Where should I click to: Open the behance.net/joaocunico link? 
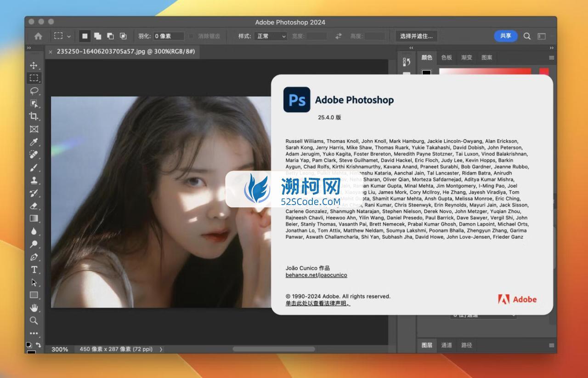tap(316, 275)
